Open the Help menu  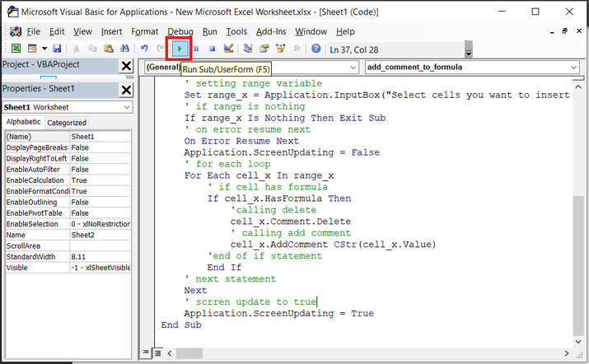(x=345, y=31)
